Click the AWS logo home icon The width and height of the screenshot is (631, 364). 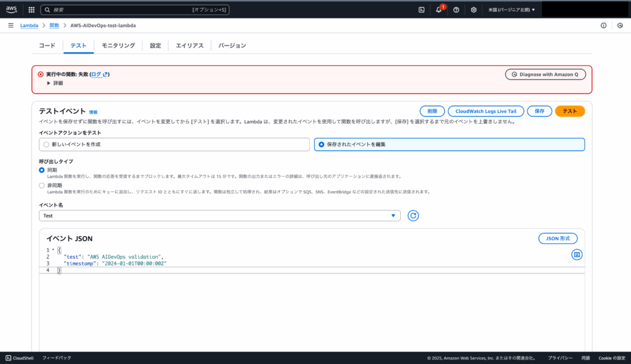(12, 10)
